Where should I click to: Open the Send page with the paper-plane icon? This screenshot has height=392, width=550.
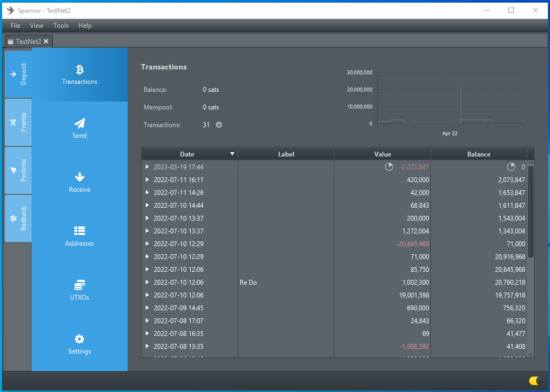80,129
